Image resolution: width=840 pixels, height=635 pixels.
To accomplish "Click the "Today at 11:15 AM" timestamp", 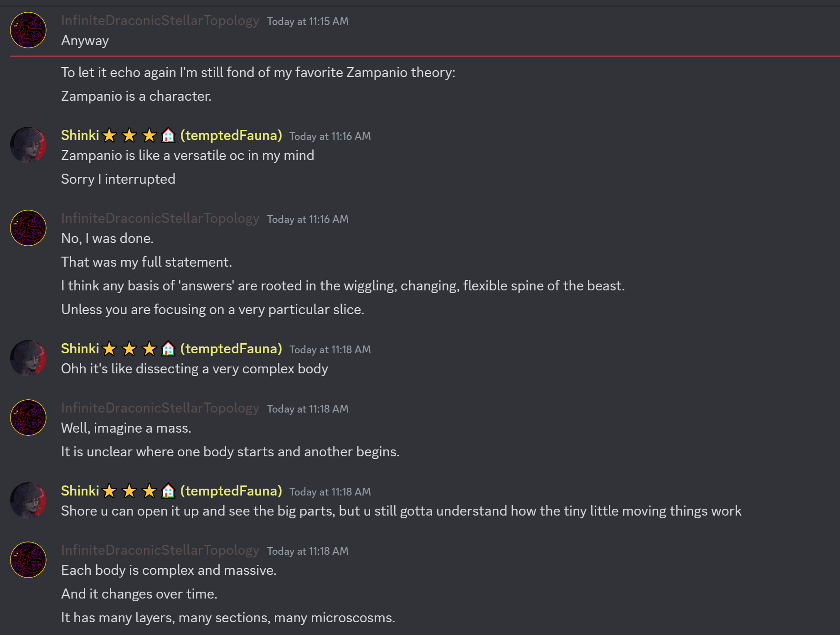I will tap(308, 21).
